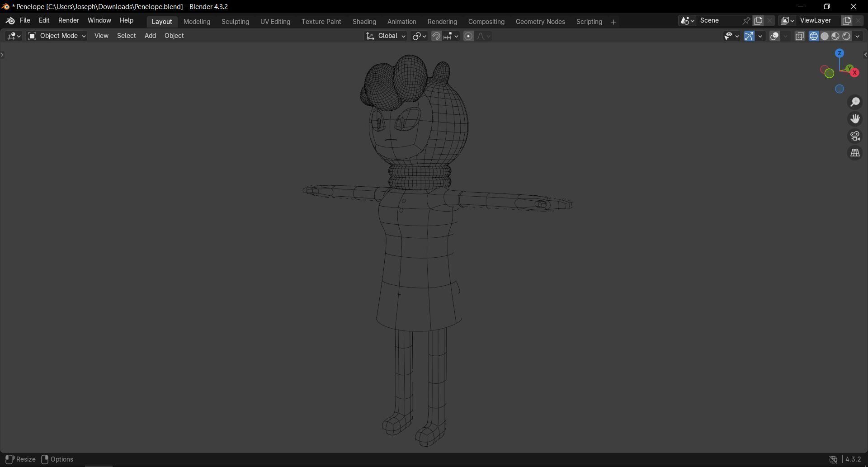Screen dimensions: 868x467
Task: Browse view layers icon
Action: tap(788, 21)
